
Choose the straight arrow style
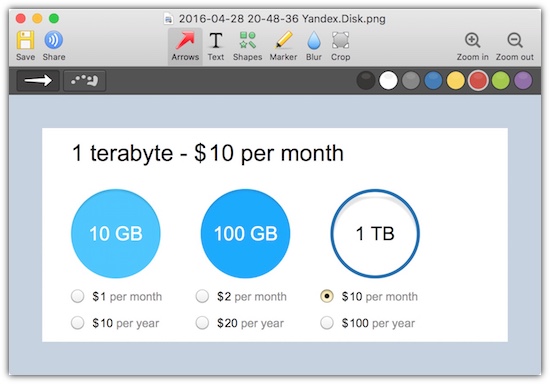pos(38,81)
